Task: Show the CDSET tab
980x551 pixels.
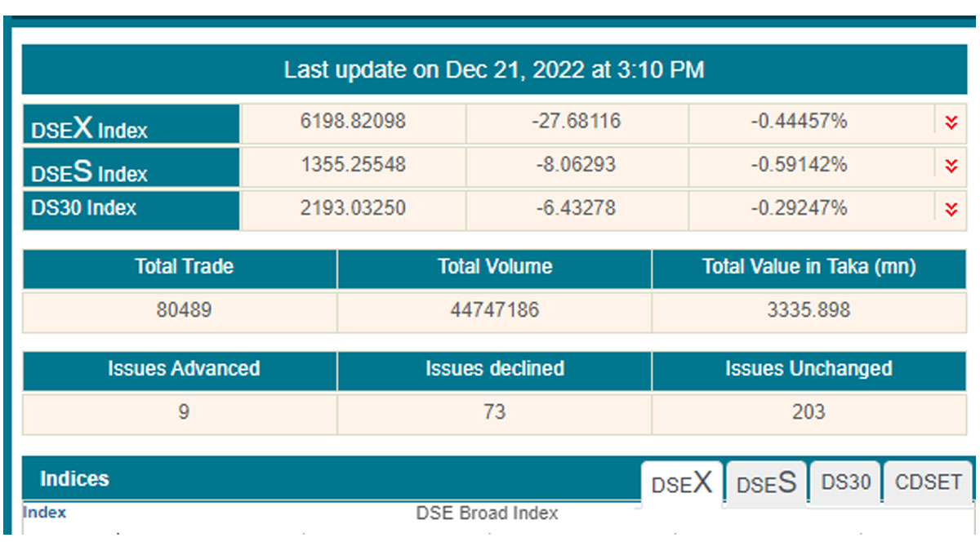Action: (x=929, y=482)
